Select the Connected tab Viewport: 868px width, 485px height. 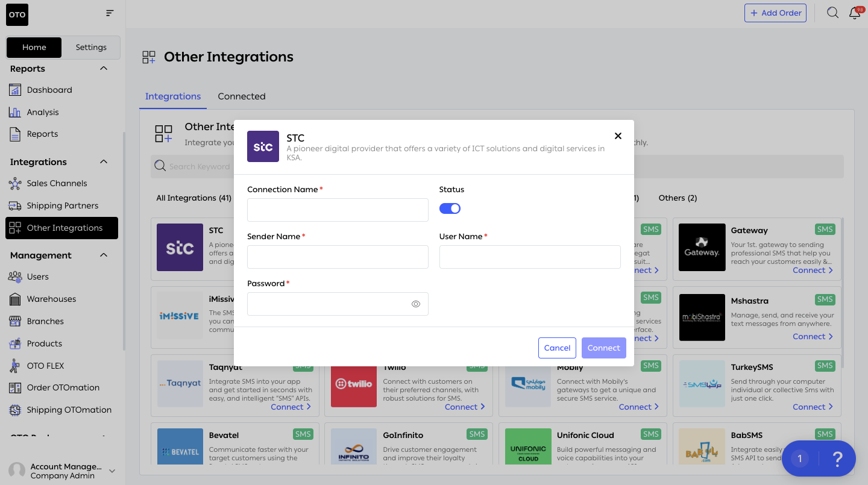[242, 96]
